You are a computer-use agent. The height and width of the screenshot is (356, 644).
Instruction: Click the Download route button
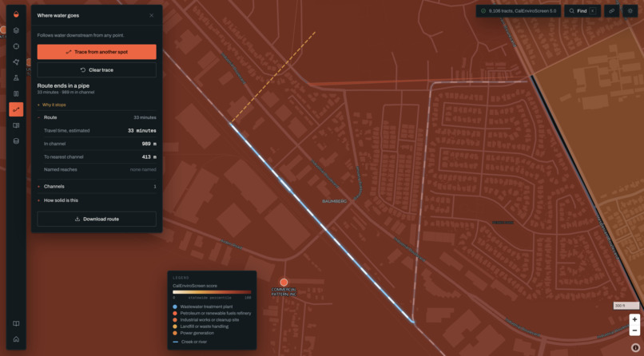click(x=97, y=219)
